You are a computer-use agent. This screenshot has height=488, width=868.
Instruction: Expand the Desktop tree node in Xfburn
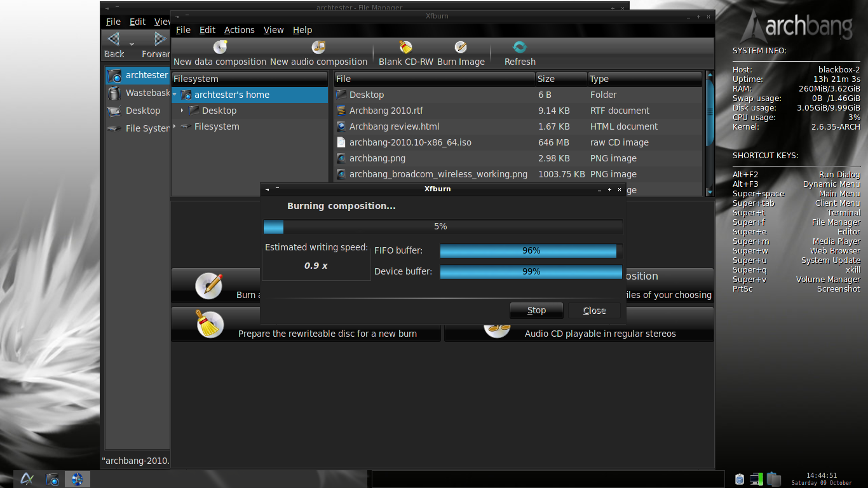tap(182, 111)
